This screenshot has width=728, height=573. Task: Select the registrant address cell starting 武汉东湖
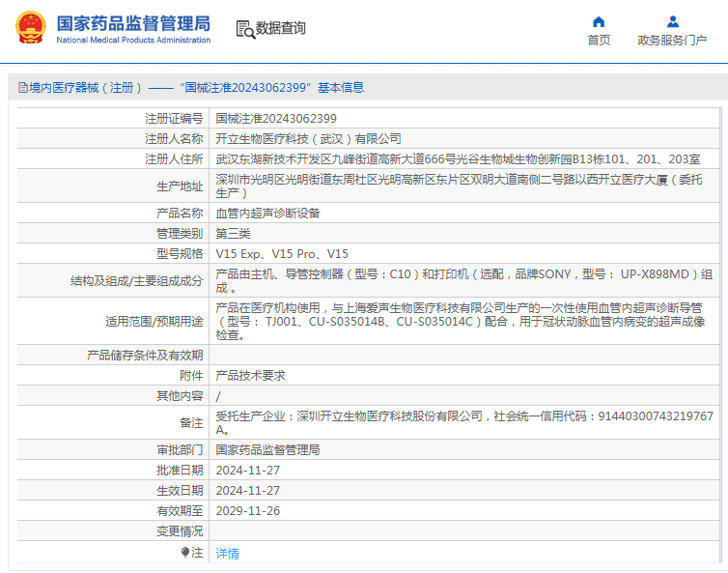pyautogui.click(x=464, y=158)
